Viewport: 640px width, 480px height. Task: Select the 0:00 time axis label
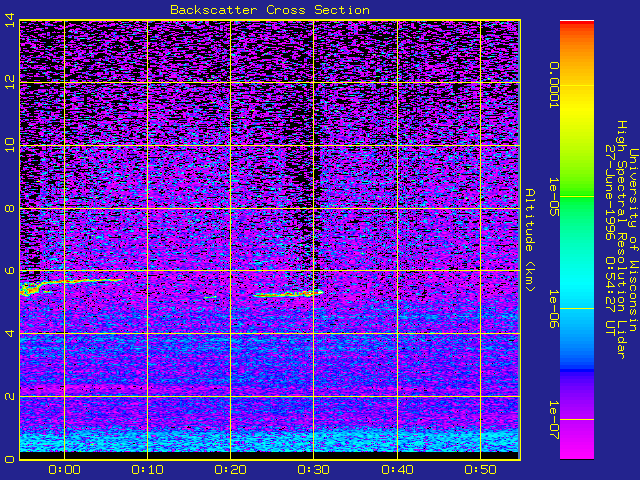click(x=64, y=470)
